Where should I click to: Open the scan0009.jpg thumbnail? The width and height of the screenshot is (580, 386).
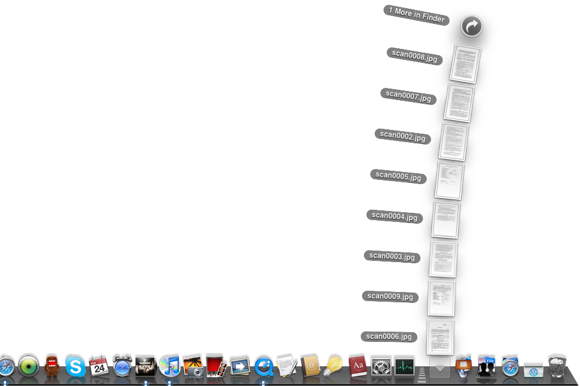tap(441, 298)
